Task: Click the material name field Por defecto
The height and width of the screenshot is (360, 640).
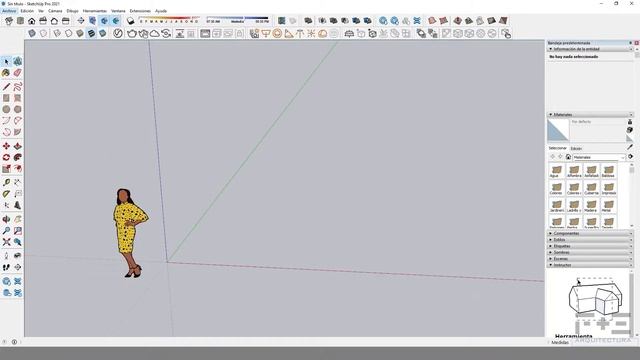Action: tap(598, 122)
